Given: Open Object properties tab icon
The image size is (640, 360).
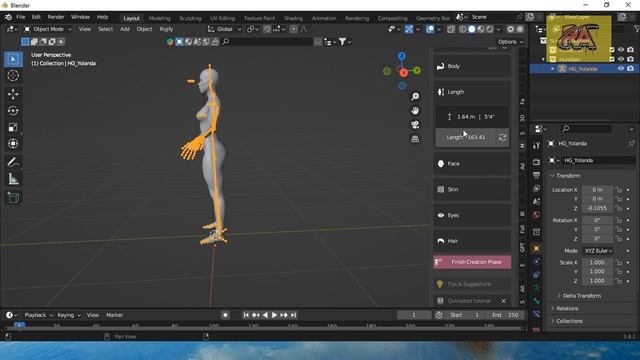Looking at the screenshot, I should coord(536,248).
